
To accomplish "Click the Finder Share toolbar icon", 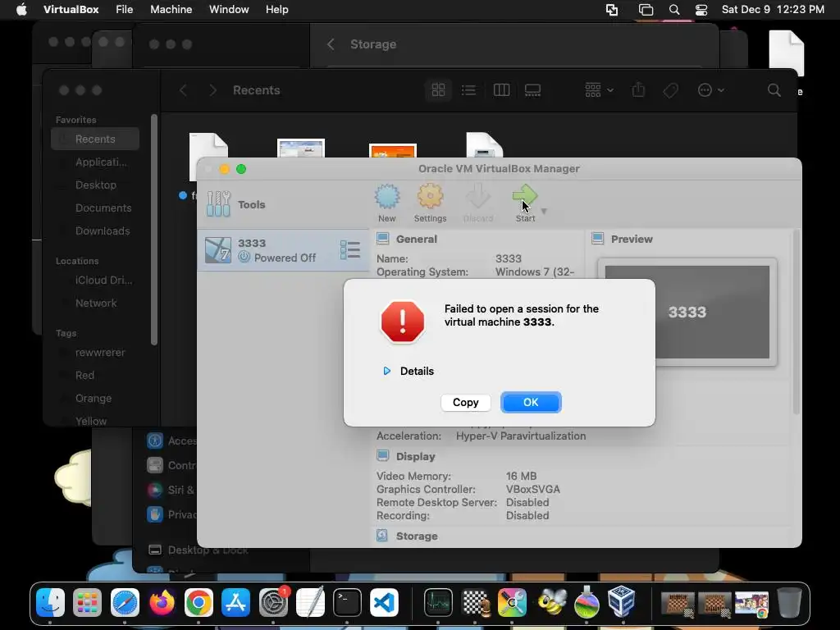I will [638, 90].
